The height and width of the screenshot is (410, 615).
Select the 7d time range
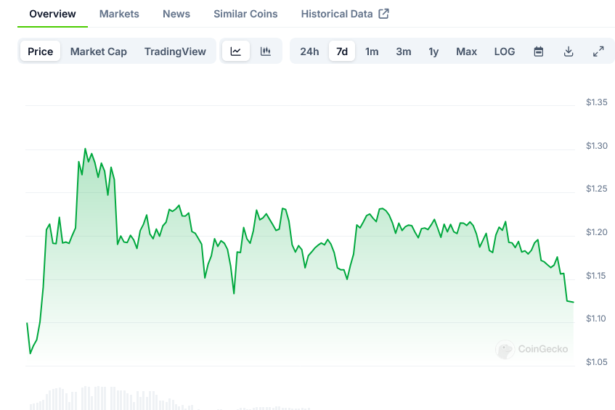click(342, 51)
